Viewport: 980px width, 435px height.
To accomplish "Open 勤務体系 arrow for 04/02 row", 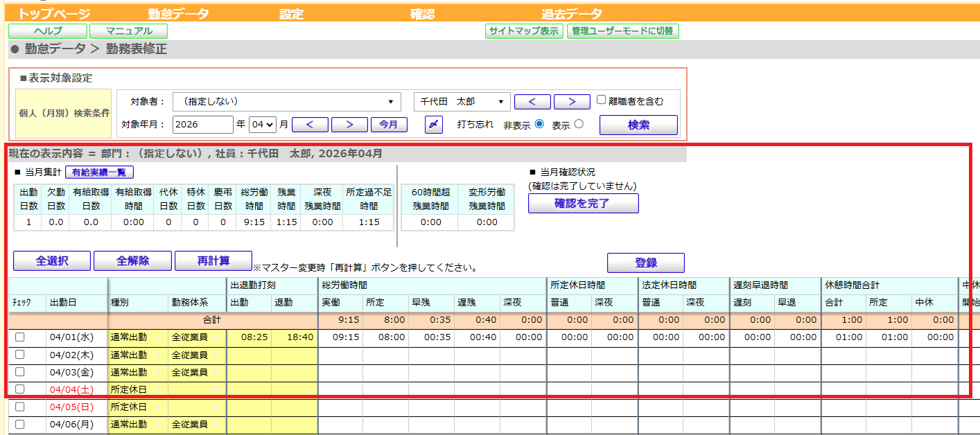I will [x=217, y=355].
